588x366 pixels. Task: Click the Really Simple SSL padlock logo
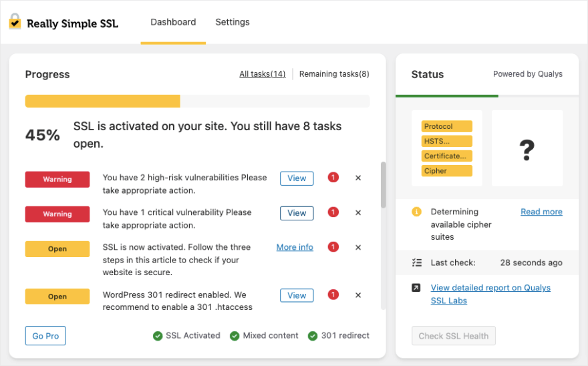[x=15, y=21]
